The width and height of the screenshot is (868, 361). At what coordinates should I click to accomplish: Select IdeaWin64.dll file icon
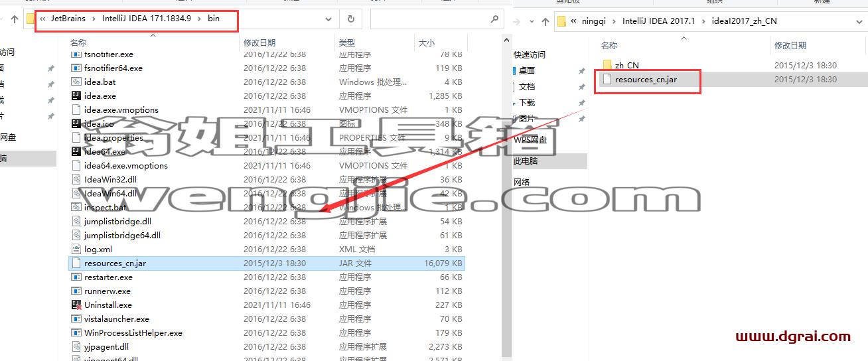(76, 194)
